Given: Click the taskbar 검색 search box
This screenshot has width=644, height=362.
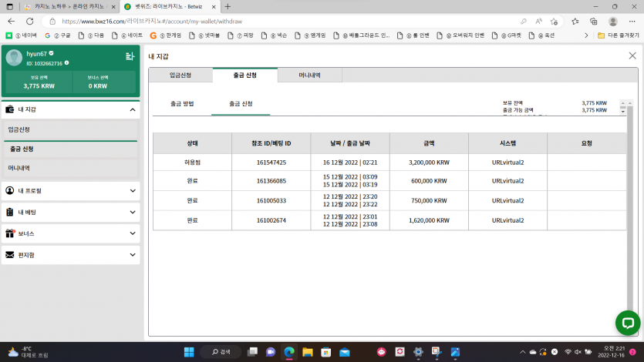Looking at the screenshot, I should [221, 352].
